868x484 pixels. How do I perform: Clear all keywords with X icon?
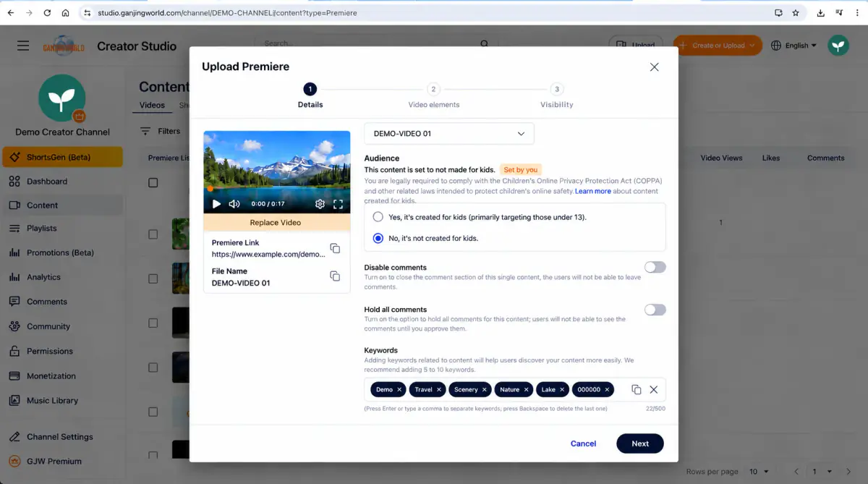click(x=653, y=389)
